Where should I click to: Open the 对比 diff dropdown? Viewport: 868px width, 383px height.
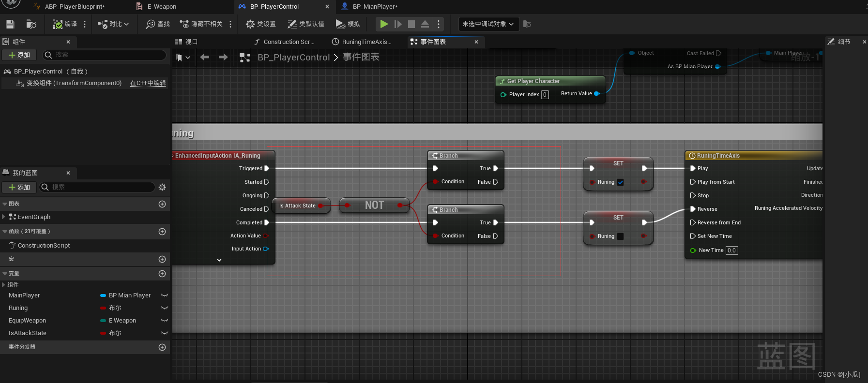[113, 24]
